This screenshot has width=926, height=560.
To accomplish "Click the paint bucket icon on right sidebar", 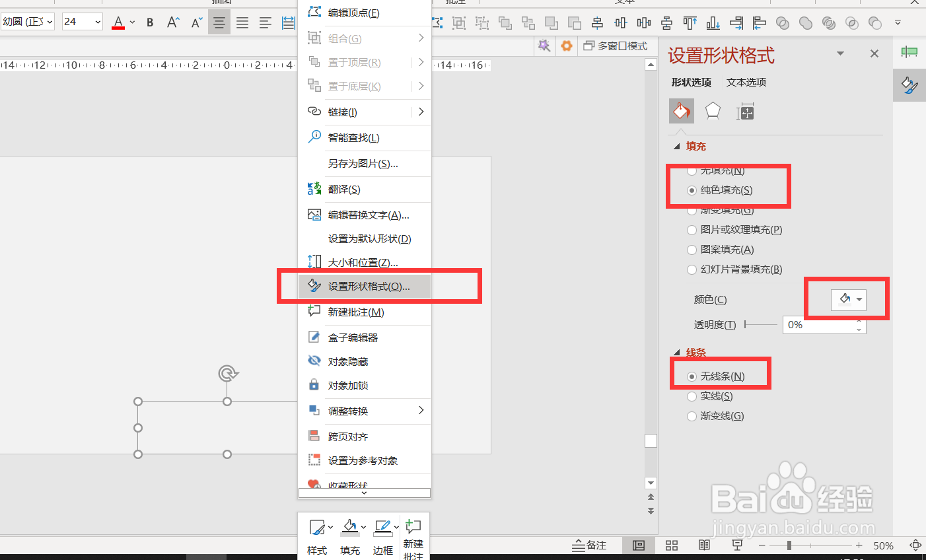I will [909, 85].
